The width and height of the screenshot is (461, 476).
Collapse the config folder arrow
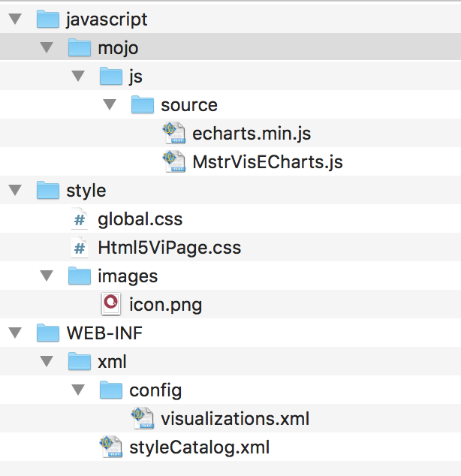pyautogui.click(x=78, y=390)
